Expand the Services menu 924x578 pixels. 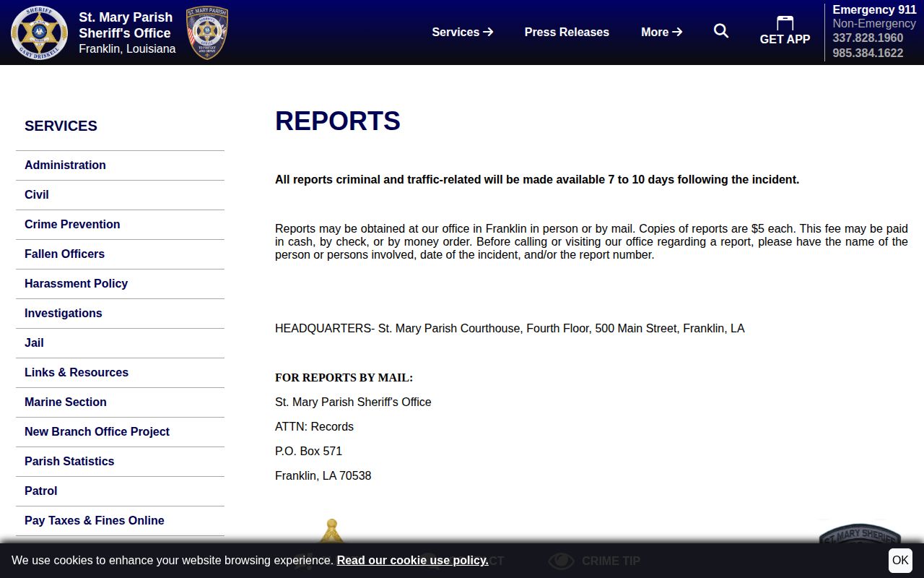[x=463, y=32]
